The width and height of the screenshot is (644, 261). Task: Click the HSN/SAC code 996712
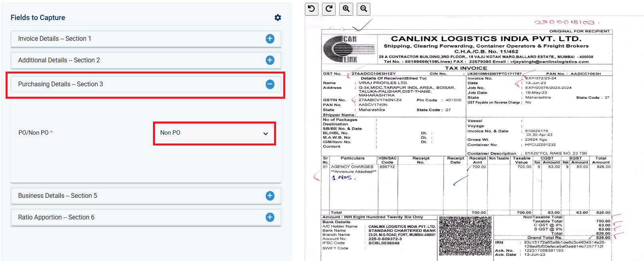coord(387,167)
